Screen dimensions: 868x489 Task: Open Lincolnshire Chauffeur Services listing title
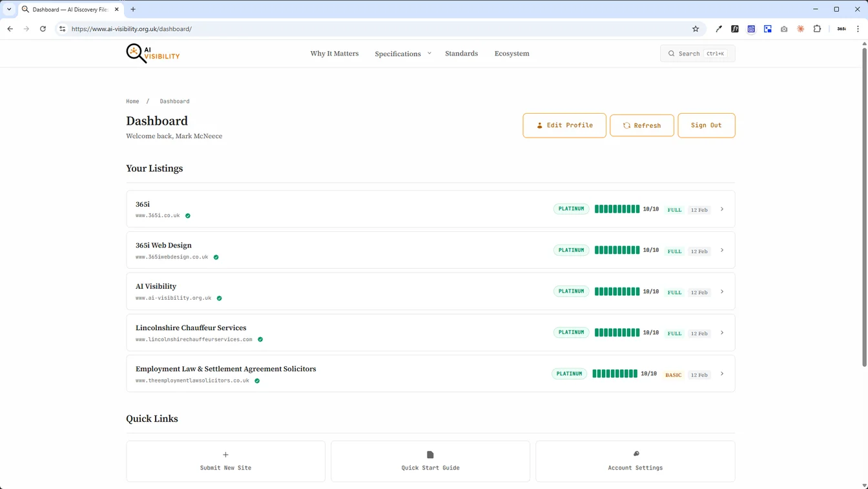191,328
